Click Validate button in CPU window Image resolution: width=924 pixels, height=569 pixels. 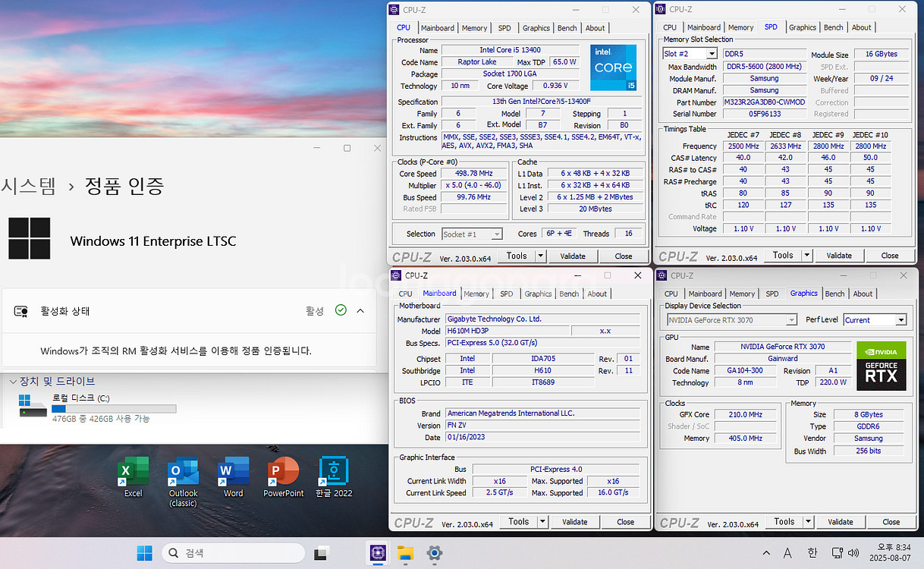[573, 256]
